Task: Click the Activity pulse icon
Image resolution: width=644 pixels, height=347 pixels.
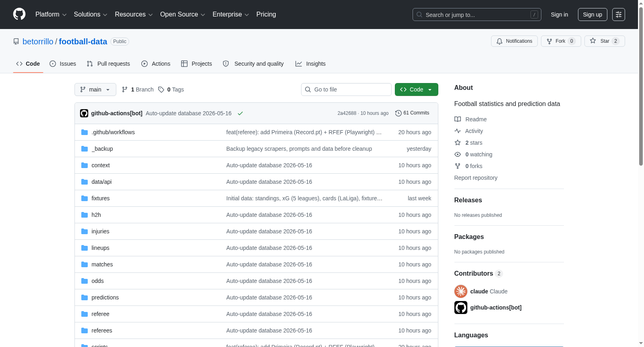Action: click(458, 131)
